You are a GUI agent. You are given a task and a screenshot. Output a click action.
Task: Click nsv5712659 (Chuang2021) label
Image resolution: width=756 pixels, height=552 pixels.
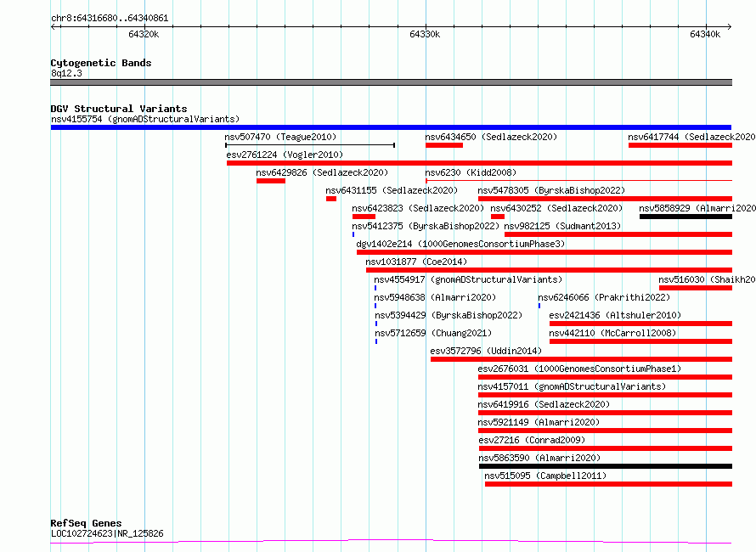tap(433, 333)
